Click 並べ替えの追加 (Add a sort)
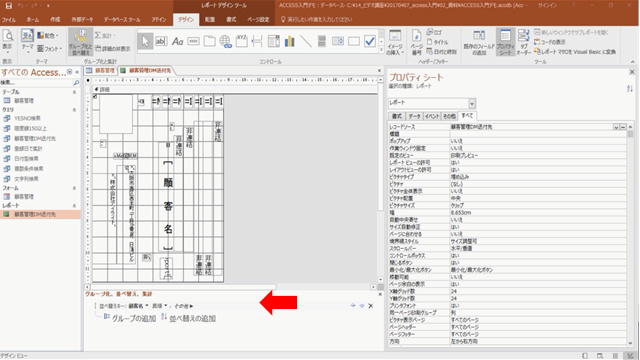Screen dimensions: 640x360 click(x=188, y=318)
